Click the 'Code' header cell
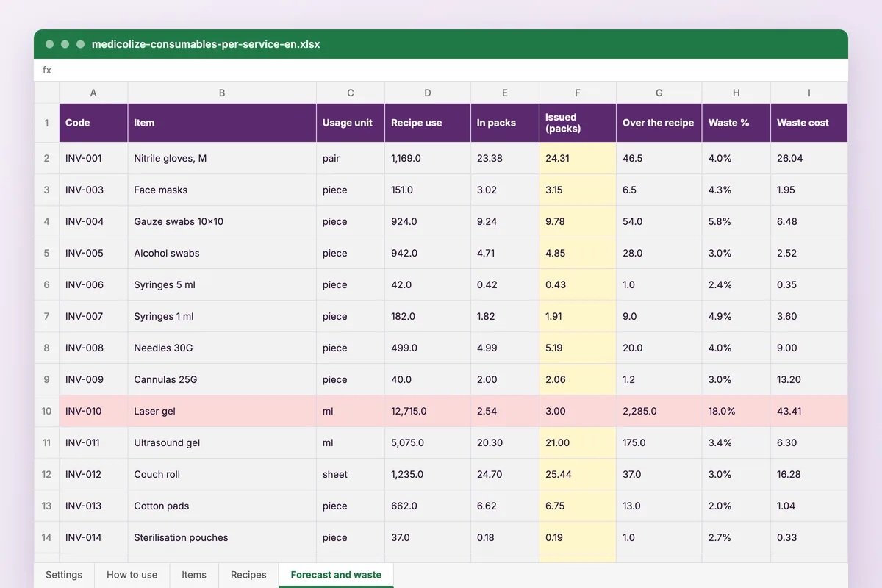This screenshot has height=588, width=882. pyautogui.click(x=93, y=123)
